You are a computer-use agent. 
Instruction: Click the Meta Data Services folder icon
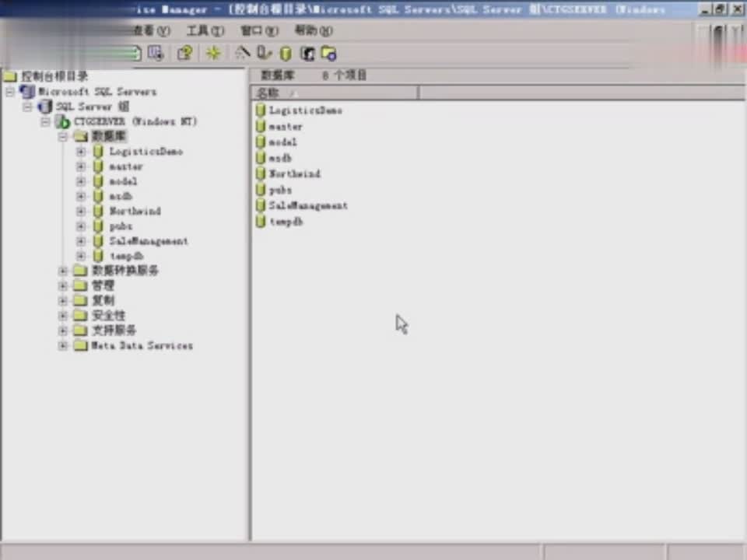(80, 345)
